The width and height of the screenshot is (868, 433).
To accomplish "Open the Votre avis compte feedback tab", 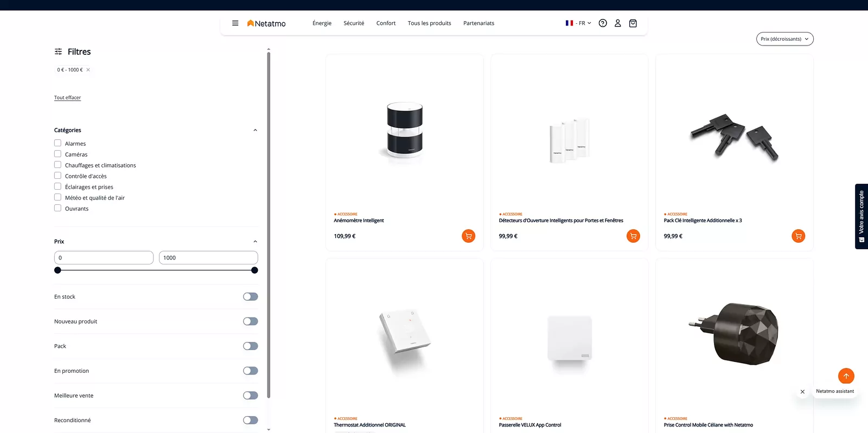I will [861, 216].
